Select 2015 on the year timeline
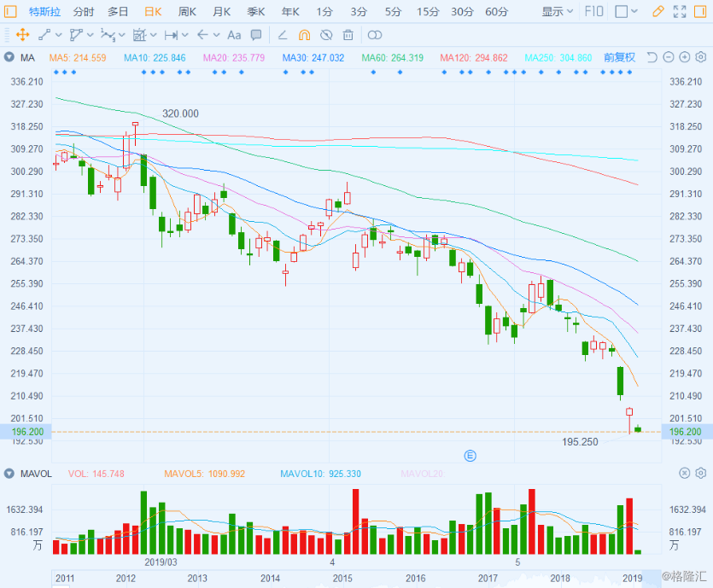 pos(342,578)
